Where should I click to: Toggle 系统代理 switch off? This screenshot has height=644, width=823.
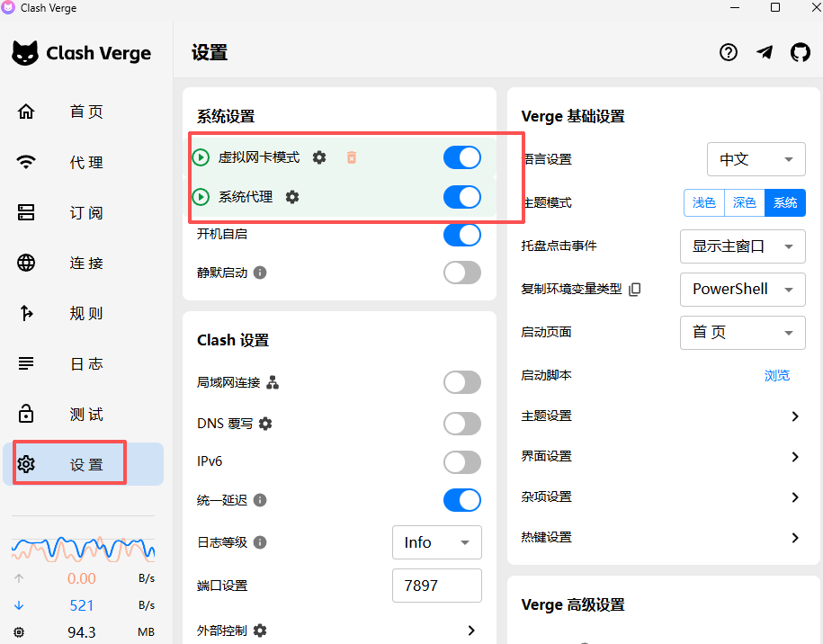(462, 197)
